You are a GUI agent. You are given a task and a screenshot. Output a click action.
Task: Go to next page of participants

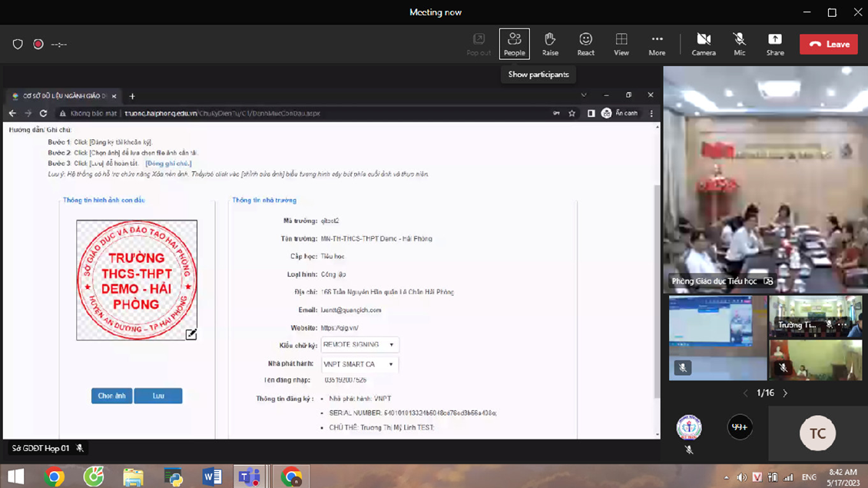pyautogui.click(x=785, y=393)
